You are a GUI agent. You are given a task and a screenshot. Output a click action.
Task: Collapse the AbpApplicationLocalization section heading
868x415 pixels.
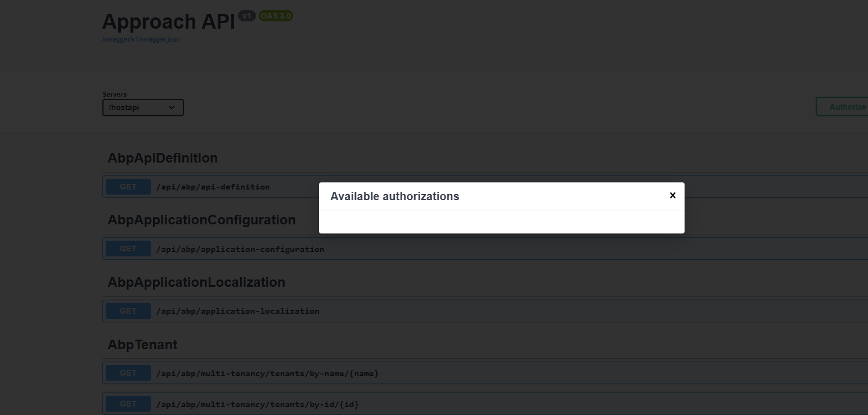coord(196,282)
